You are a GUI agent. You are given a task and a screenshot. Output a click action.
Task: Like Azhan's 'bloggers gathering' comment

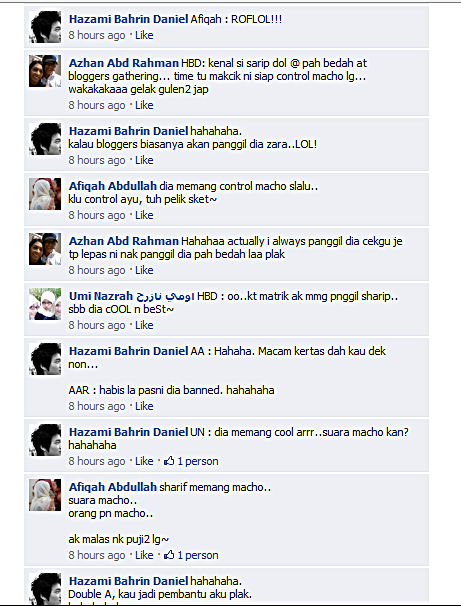(x=144, y=105)
